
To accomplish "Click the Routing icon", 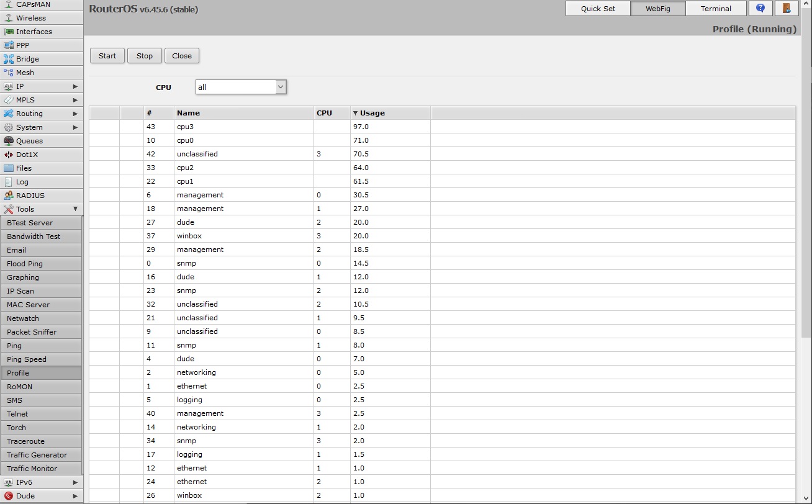I will 9,114.
